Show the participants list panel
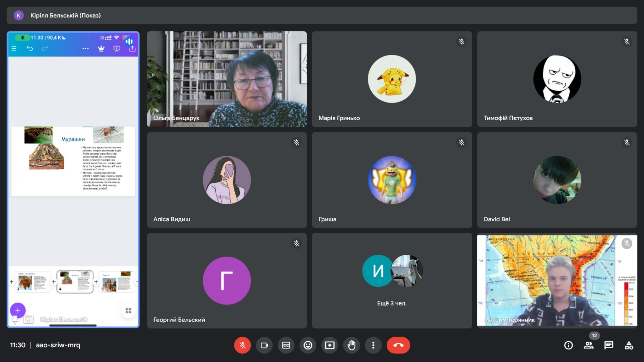The image size is (644, 362). 589,345
